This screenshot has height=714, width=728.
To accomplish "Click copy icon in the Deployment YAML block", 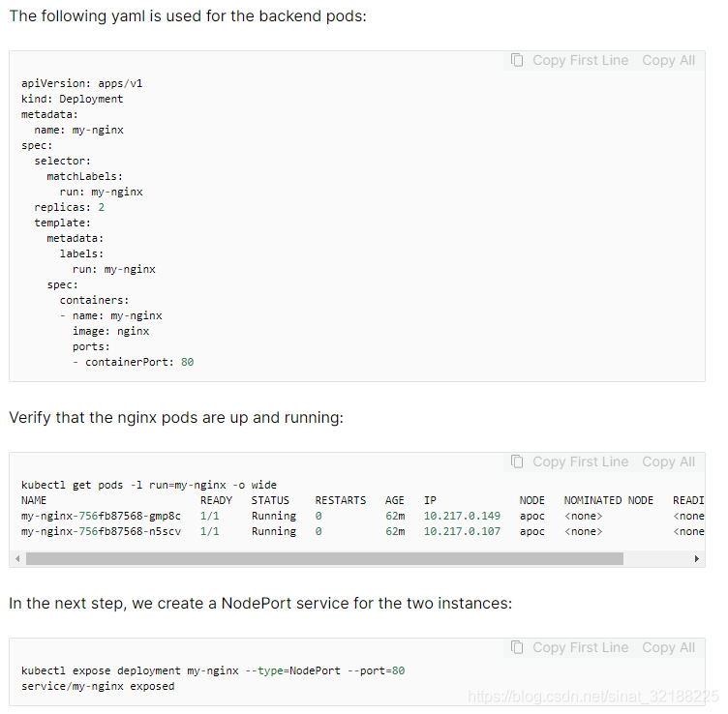I will [x=518, y=60].
